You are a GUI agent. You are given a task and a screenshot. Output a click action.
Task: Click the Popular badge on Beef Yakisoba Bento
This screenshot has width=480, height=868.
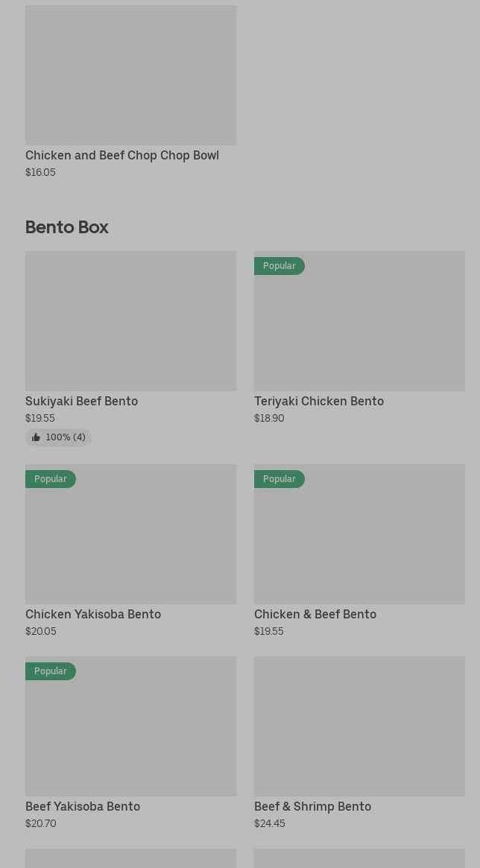tap(50, 671)
